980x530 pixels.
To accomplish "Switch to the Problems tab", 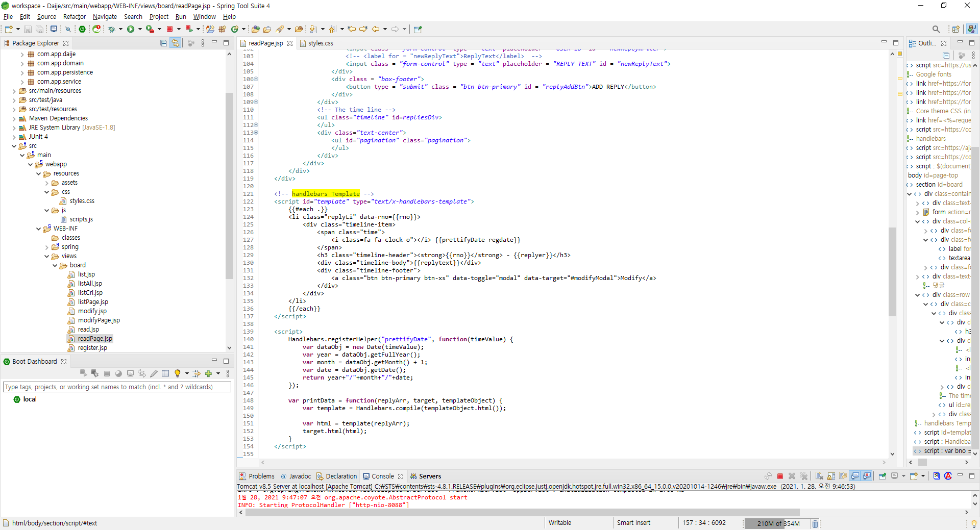I will click(x=261, y=476).
